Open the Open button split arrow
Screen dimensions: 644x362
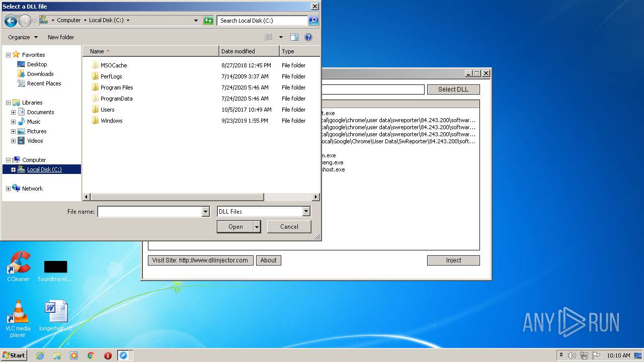[x=257, y=227]
